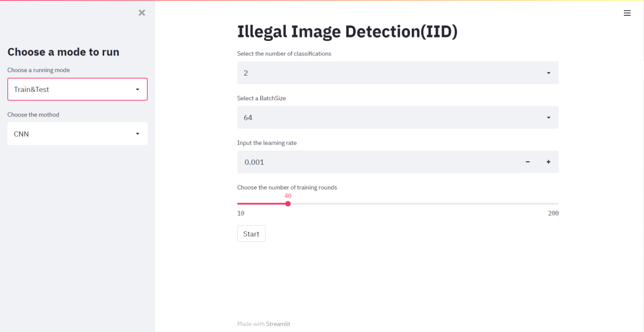Close the sidebar with the X icon
The height and width of the screenshot is (332, 644).
(142, 12)
